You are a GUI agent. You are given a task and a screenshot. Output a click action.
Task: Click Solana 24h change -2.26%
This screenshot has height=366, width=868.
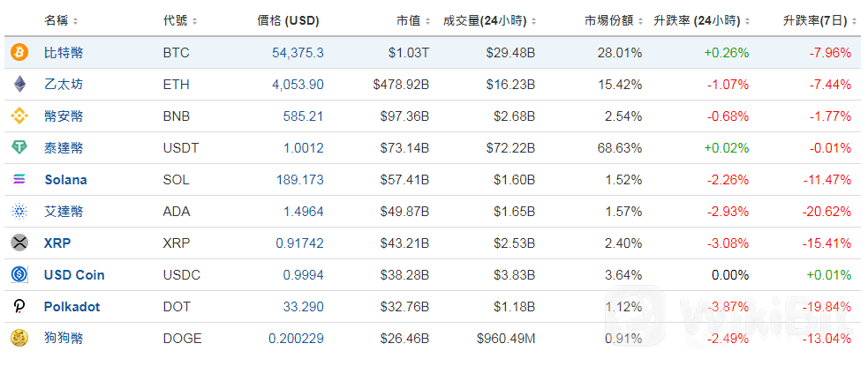click(x=728, y=180)
